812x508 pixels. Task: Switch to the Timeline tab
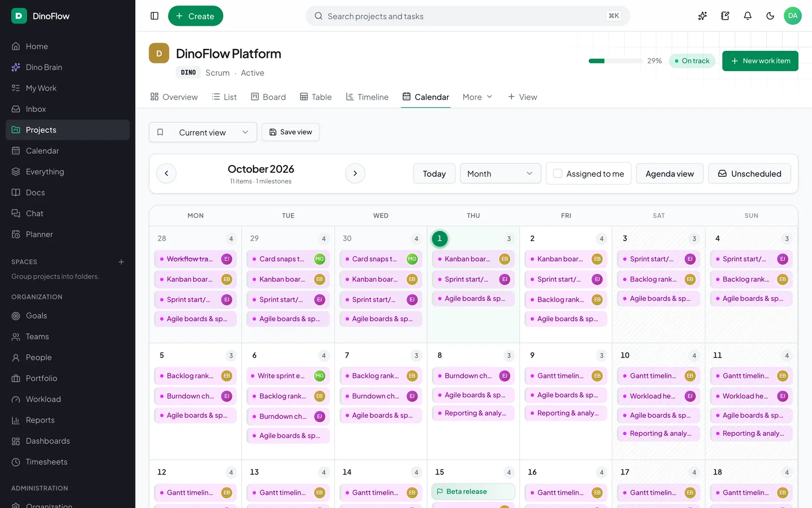pos(367,97)
